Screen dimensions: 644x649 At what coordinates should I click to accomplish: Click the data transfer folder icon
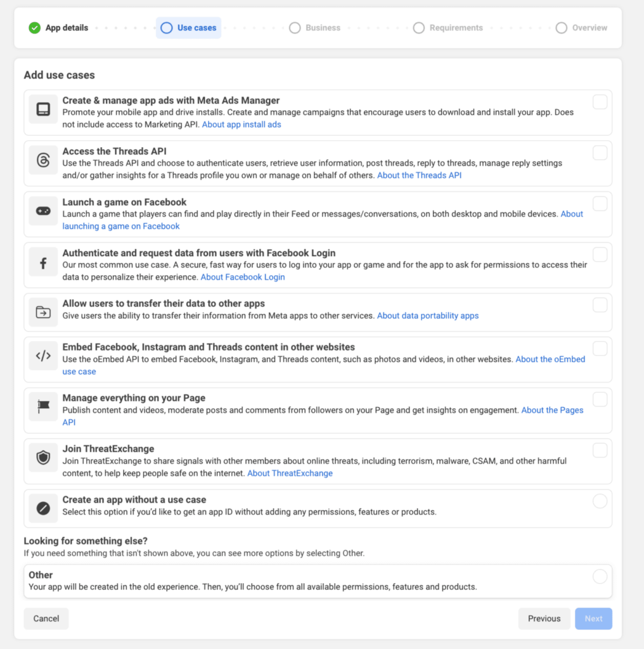click(43, 312)
